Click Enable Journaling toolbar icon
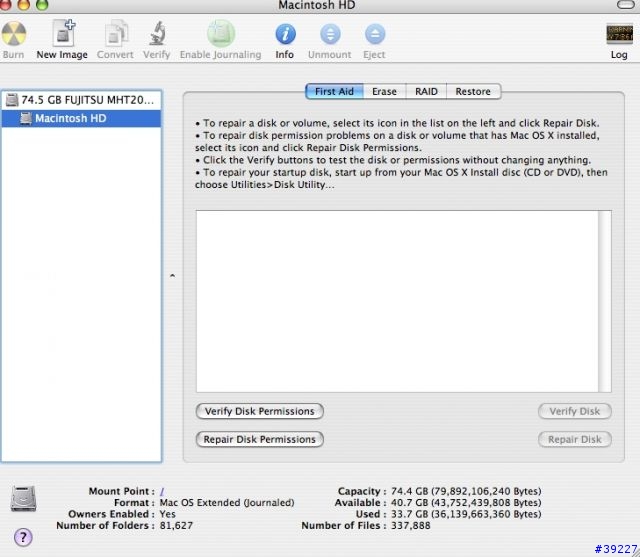The height and width of the screenshot is (557, 640). coord(221,33)
